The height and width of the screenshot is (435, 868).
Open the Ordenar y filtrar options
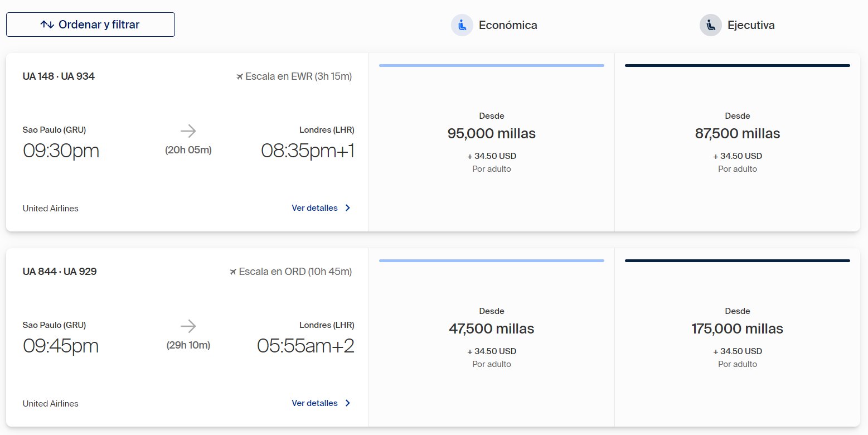coord(90,25)
